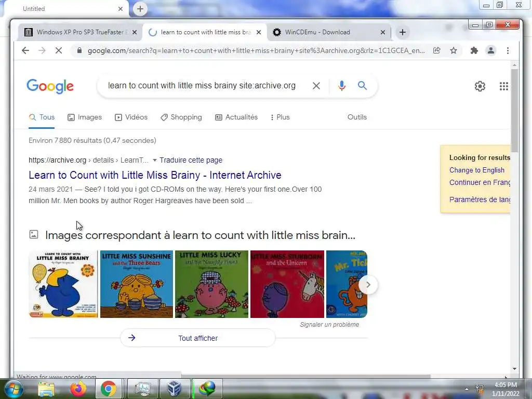Show hidden system tray icons
This screenshot has width=532, height=399.
(x=467, y=389)
